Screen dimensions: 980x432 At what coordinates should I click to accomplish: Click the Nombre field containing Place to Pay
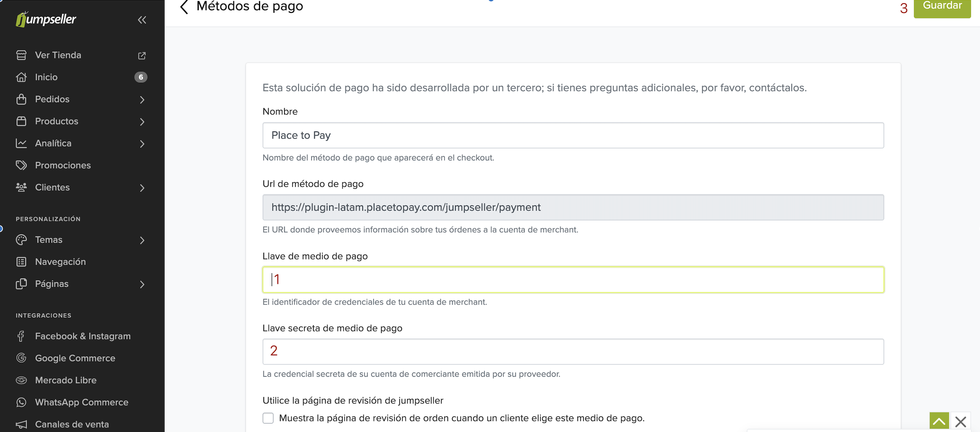pos(573,135)
